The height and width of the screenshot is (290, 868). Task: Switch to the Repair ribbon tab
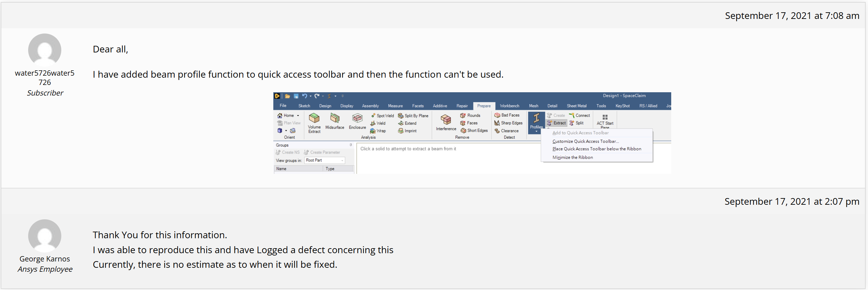click(x=462, y=106)
